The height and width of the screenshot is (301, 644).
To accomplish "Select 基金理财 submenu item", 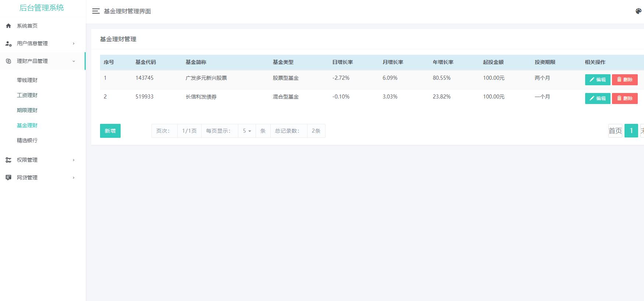I will pyautogui.click(x=27, y=125).
